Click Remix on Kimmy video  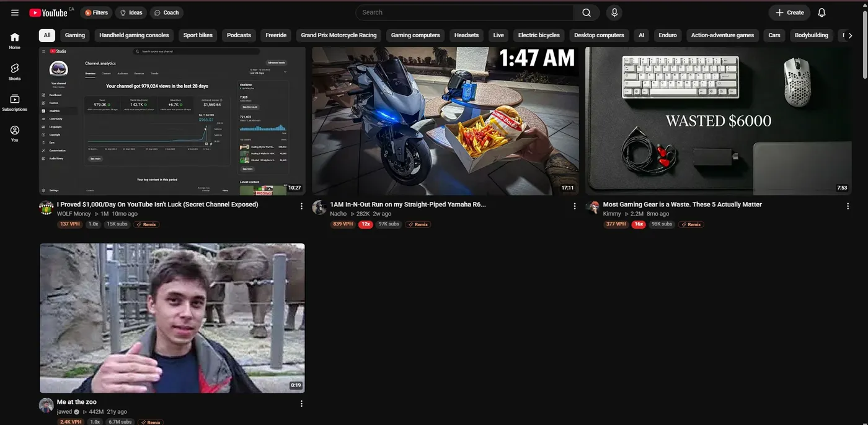[692, 224]
